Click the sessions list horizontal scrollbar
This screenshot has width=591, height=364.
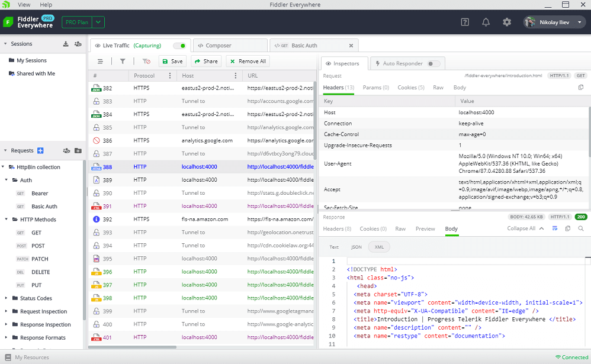[x=132, y=347]
